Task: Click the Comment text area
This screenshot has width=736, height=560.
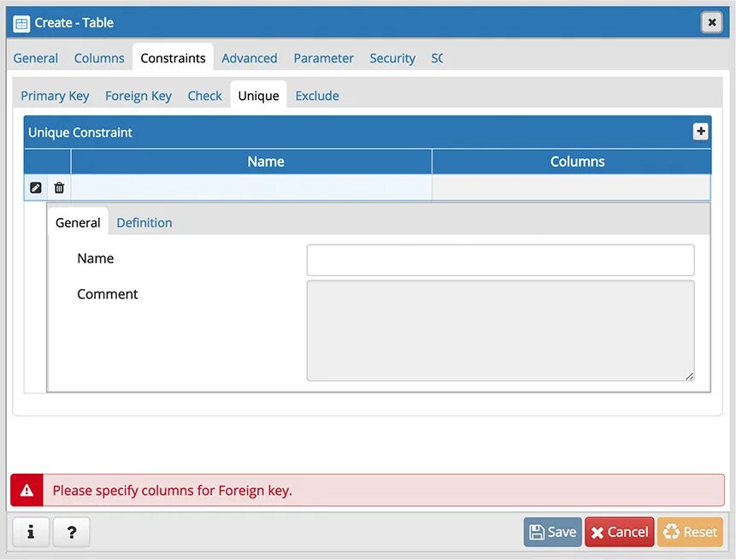Action: 500,331
